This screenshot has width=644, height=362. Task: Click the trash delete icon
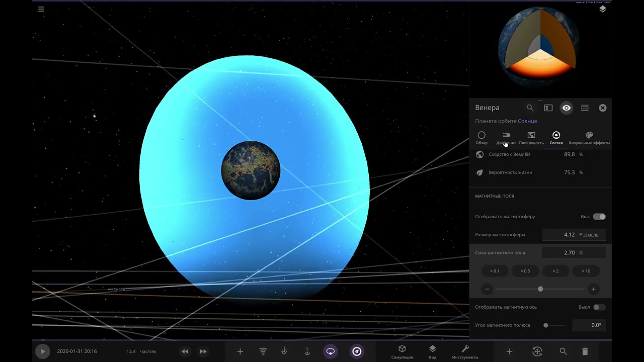[585, 351]
